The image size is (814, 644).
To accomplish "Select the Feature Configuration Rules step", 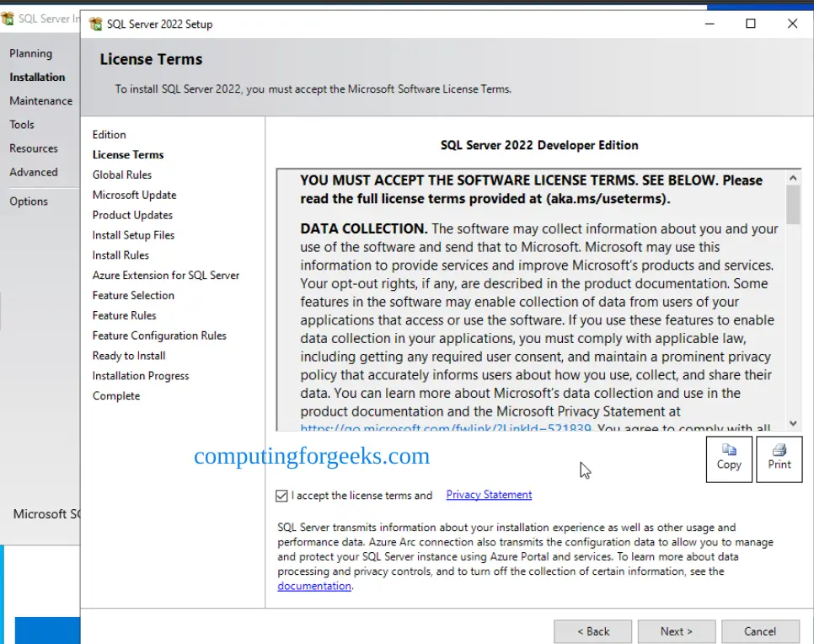I will pos(159,336).
